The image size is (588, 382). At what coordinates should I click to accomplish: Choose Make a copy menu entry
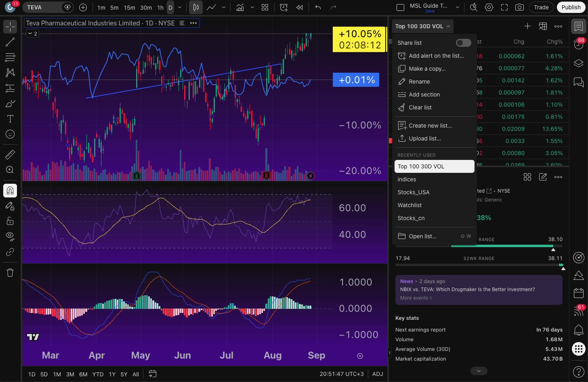pyautogui.click(x=434, y=69)
